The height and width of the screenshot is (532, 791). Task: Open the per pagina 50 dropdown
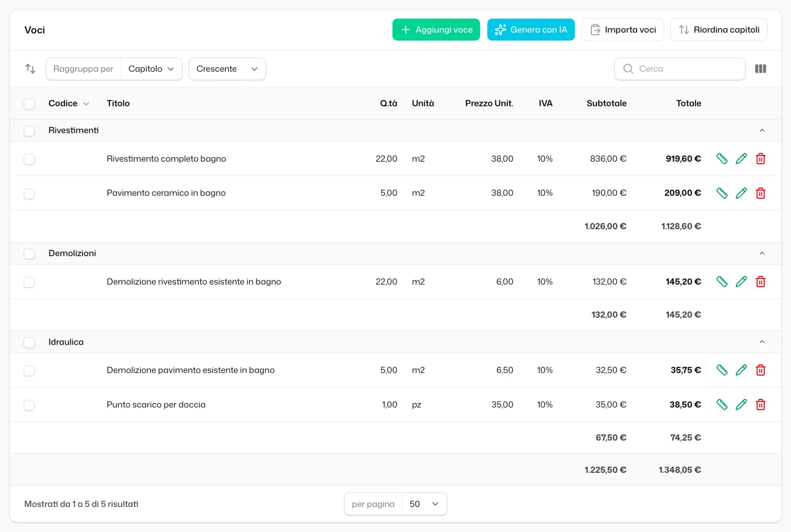tap(424, 504)
